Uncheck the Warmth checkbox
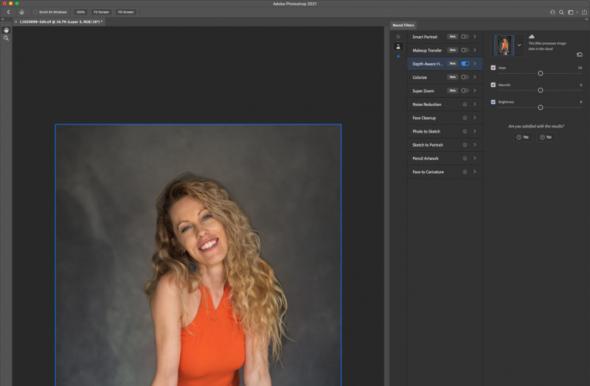The height and width of the screenshot is (386, 590). click(x=493, y=85)
